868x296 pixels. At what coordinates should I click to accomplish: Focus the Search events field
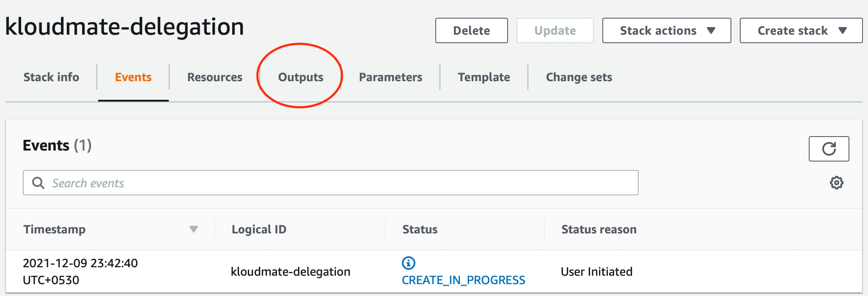330,183
